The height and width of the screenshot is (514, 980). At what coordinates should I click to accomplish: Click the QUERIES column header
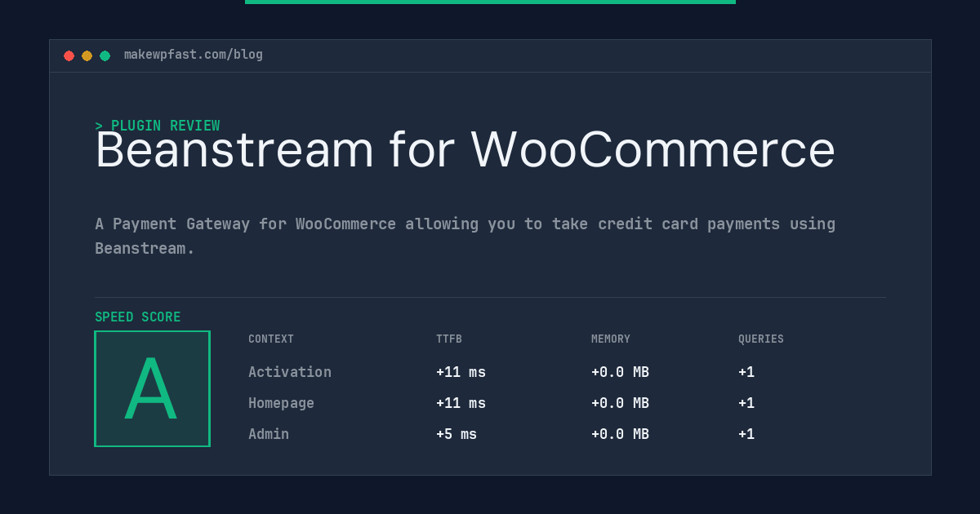[x=761, y=339]
